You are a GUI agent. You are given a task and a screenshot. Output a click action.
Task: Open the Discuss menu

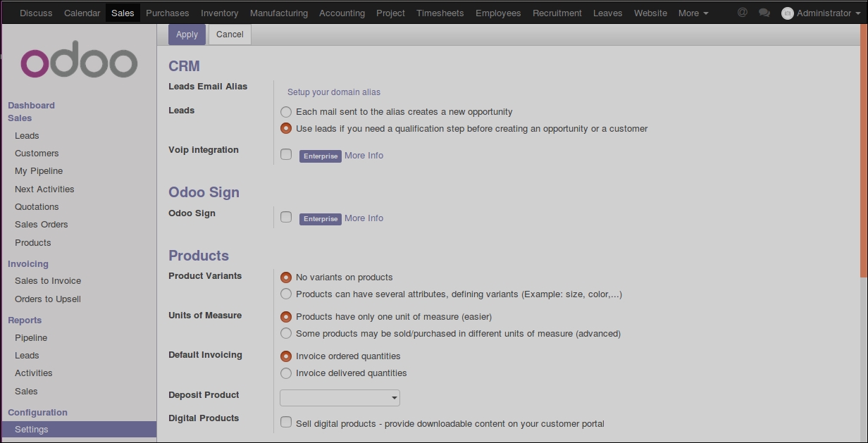click(x=36, y=13)
